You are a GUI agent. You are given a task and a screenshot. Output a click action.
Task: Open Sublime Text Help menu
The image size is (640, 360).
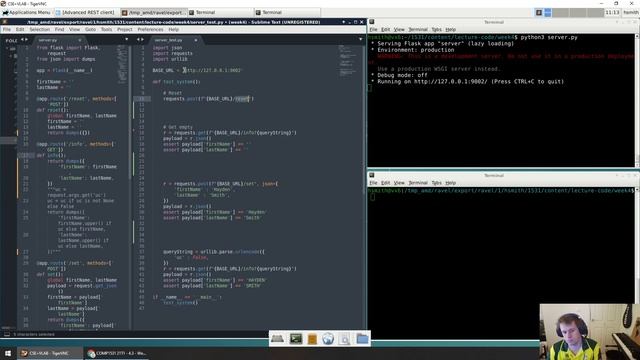173,29
